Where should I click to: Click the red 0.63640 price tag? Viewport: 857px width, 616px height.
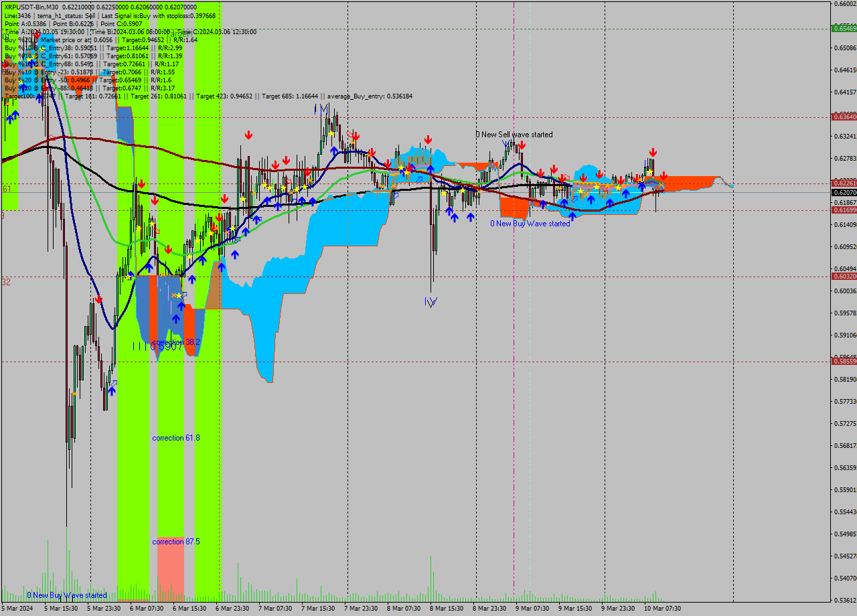844,117
